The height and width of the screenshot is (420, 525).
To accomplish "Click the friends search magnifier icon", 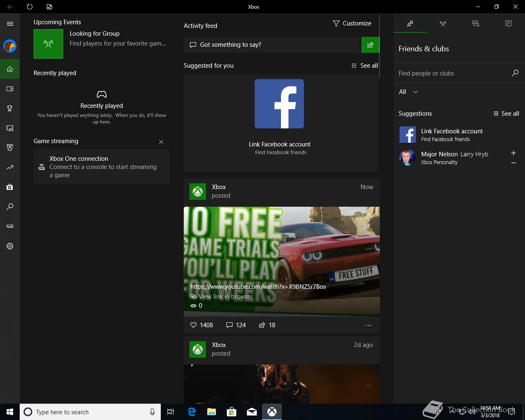I will pyautogui.click(x=515, y=73).
